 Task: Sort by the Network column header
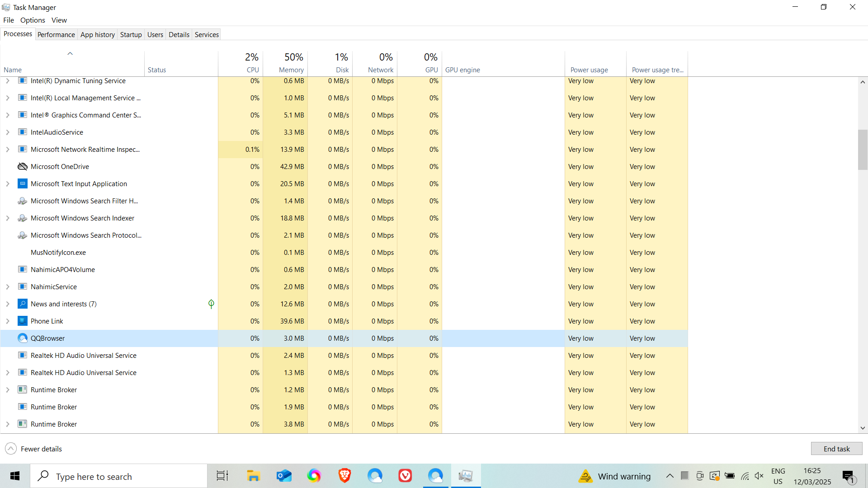click(375, 63)
